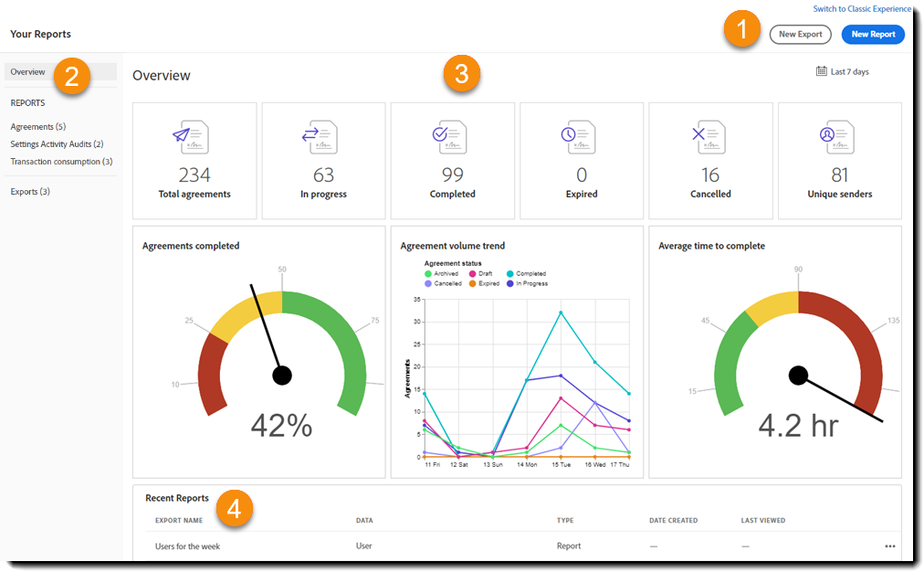The height and width of the screenshot is (572, 924).
Task: Toggle the Archived series in the chart legend
Action: pyautogui.click(x=441, y=273)
